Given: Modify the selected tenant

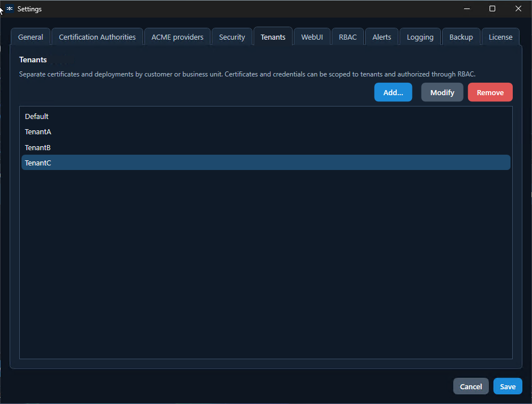Looking at the screenshot, I should [x=442, y=92].
